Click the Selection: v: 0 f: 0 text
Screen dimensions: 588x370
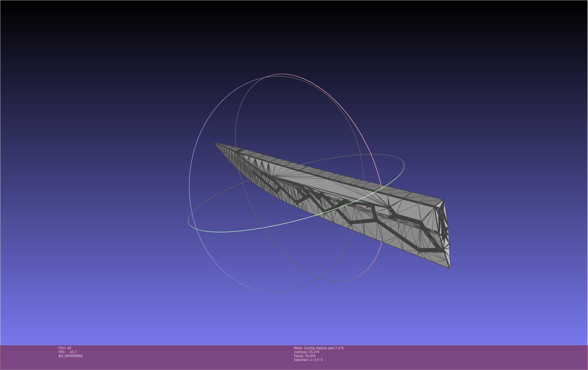tap(308, 360)
